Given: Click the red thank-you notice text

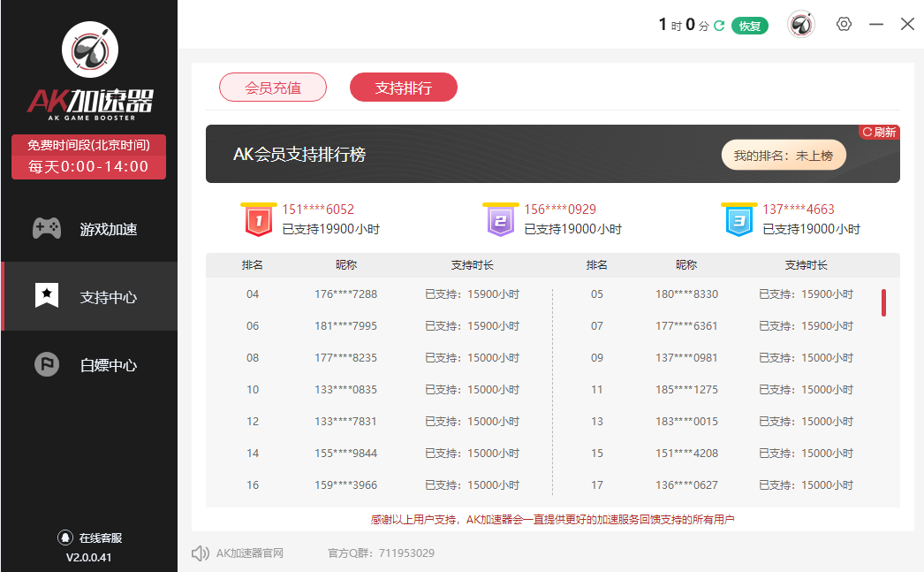Looking at the screenshot, I should [553, 520].
